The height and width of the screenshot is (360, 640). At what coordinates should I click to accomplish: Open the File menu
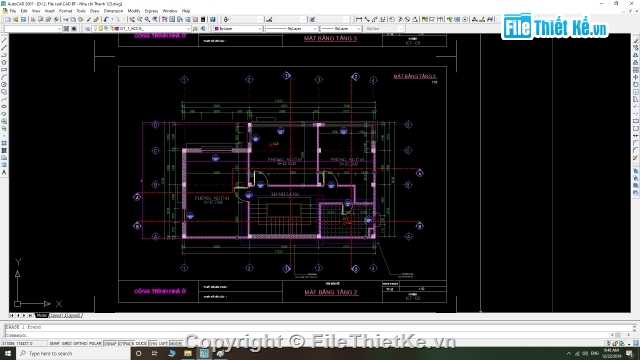pyautogui.click(x=13, y=11)
